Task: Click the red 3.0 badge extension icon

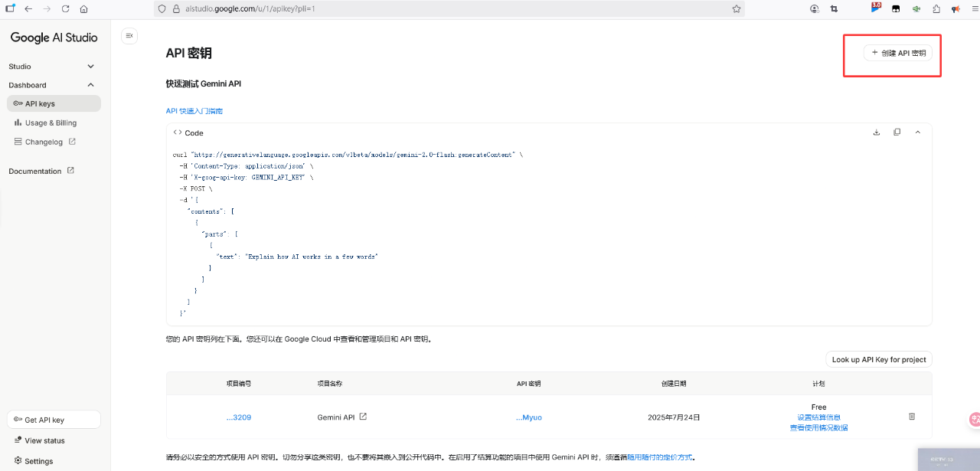Action: pyautogui.click(x=876, y=8)
